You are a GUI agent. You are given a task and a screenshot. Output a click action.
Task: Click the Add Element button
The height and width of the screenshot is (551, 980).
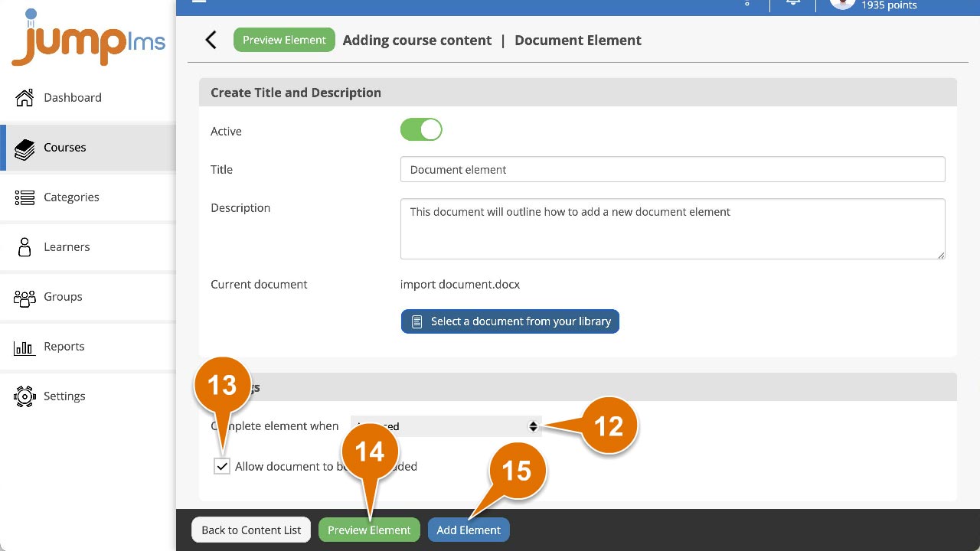click(x=469, y=530)
